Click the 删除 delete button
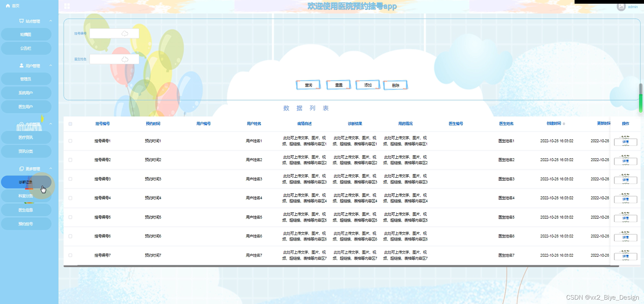644x304 pixels. [x=395, y=85]
